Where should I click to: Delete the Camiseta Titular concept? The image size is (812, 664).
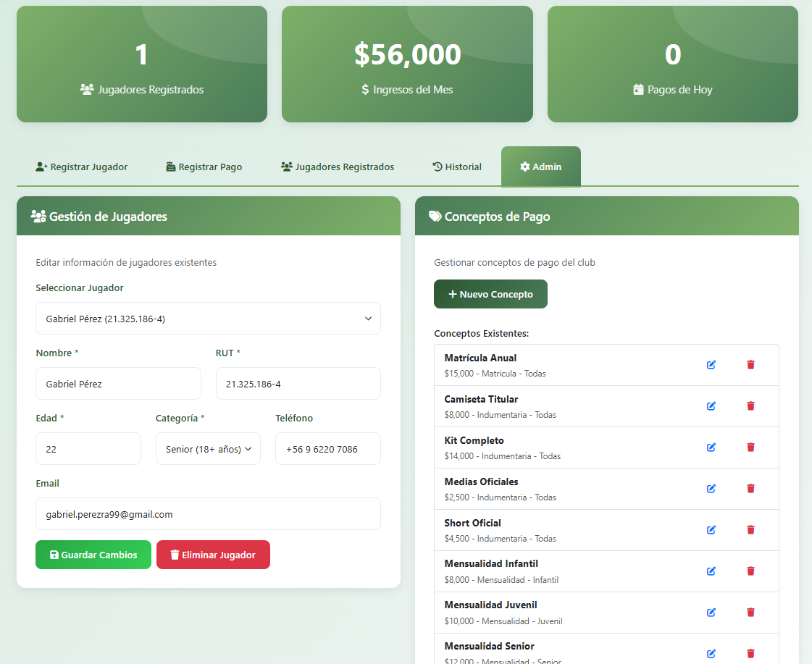pyautogui.click(x=750, y=406)
